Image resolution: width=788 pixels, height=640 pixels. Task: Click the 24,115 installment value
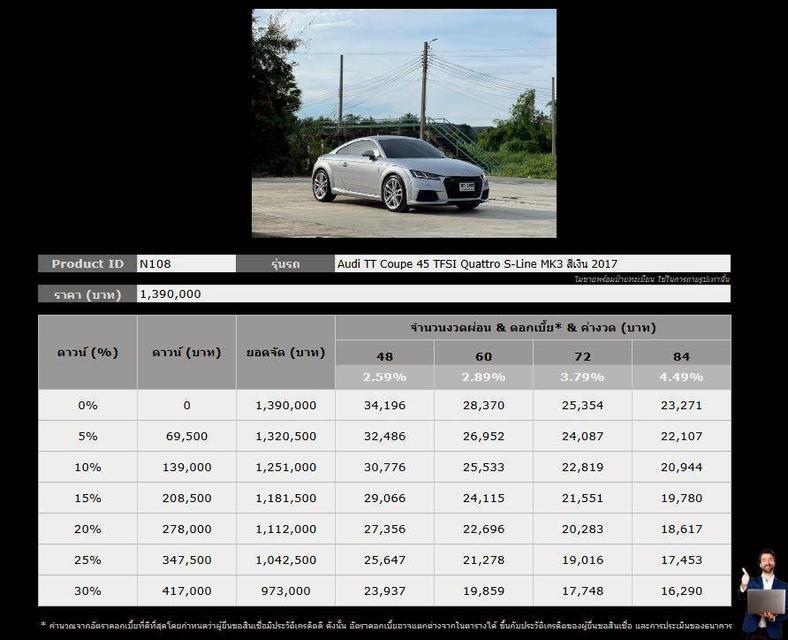483,498
